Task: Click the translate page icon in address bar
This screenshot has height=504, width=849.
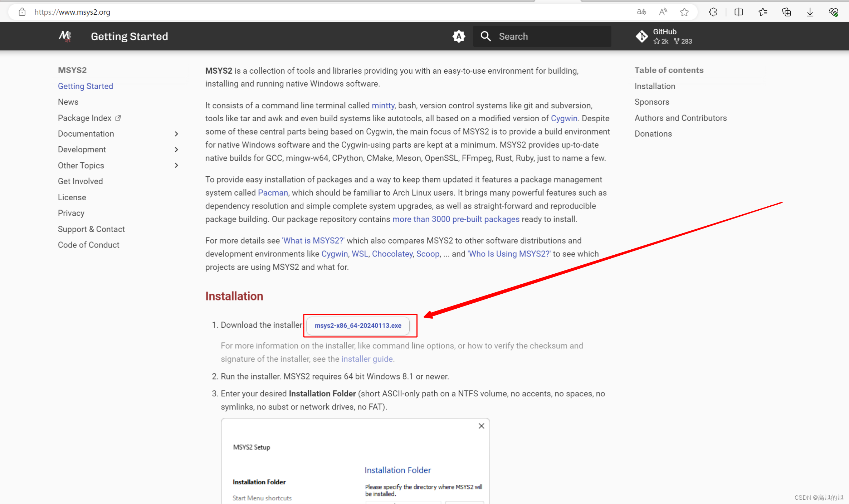Action: (x=641, y=12)
